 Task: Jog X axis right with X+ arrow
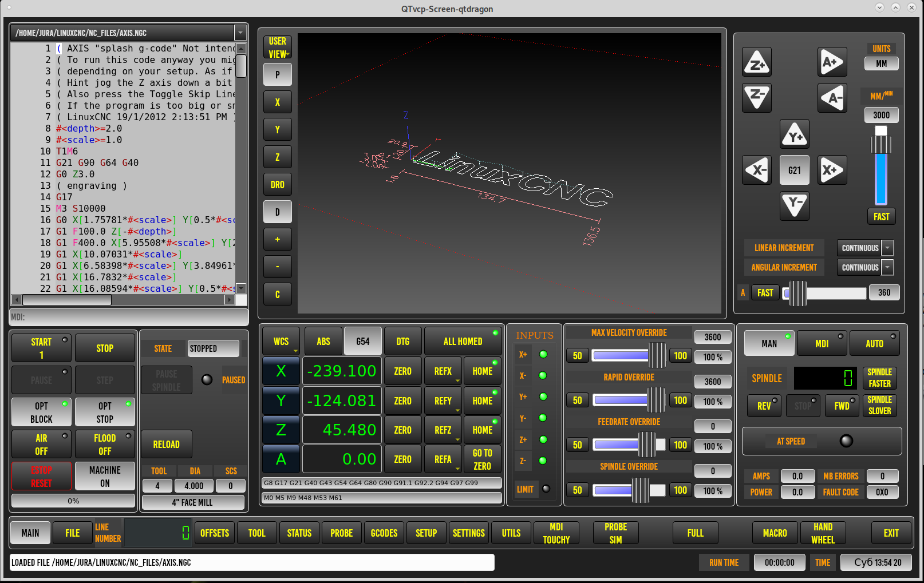point(832,170)
